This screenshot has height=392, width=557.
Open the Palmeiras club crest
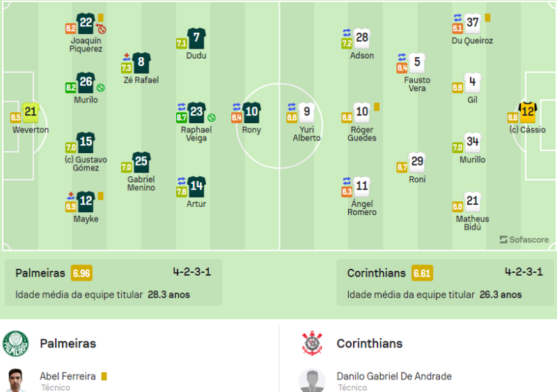pos(16,343)
